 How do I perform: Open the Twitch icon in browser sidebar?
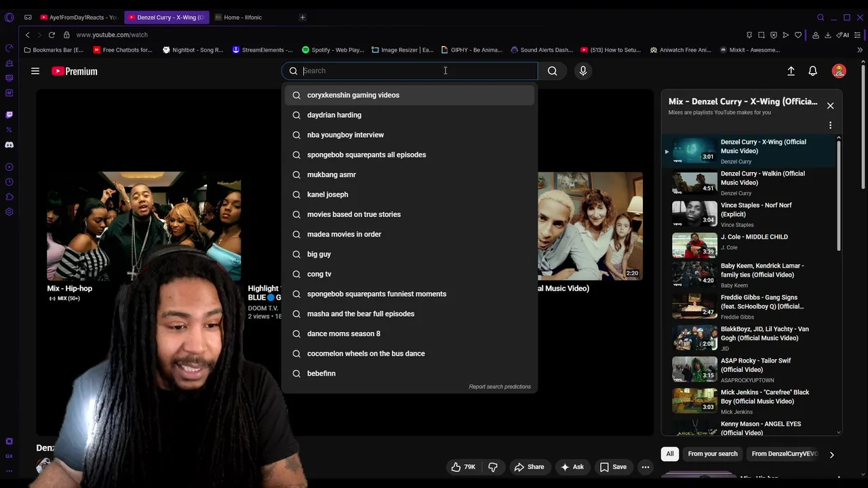[x=9, y=115]
